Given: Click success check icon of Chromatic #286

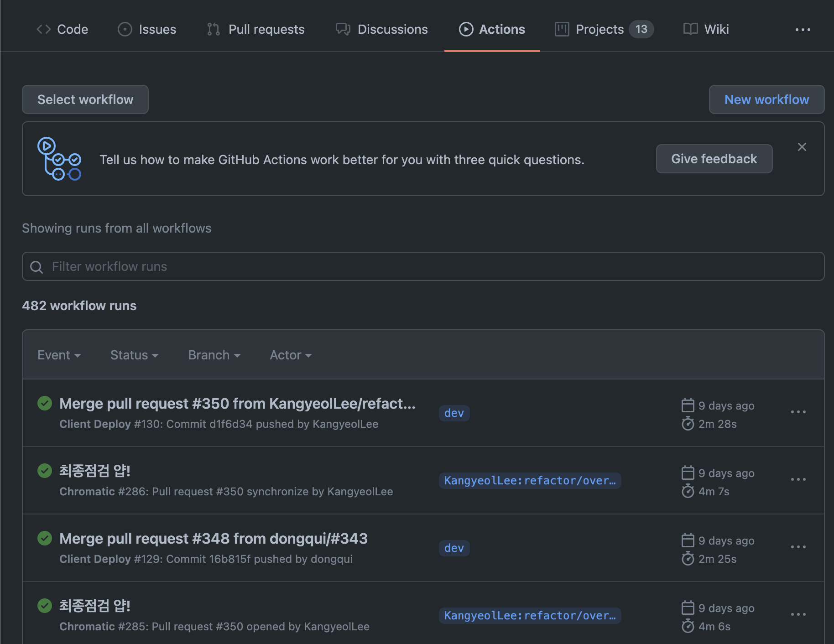Looking at the screenshot, I should [x=45, y=471].
